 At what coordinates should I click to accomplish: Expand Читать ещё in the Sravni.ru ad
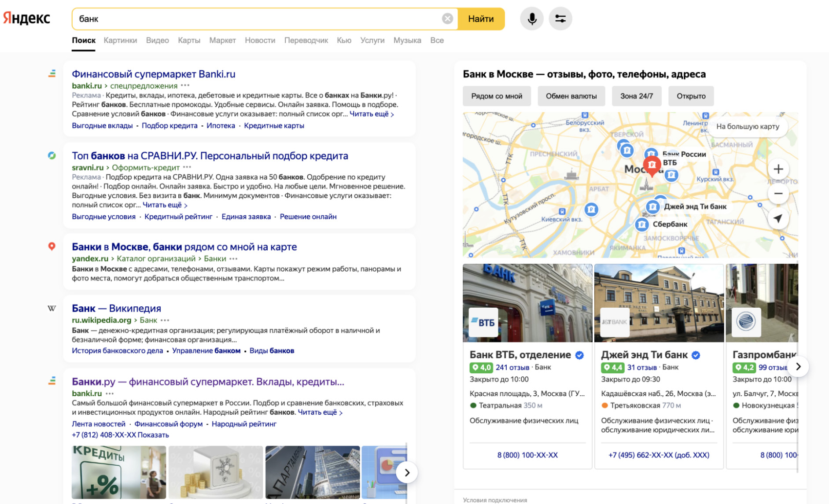click(x=165, y=205)
